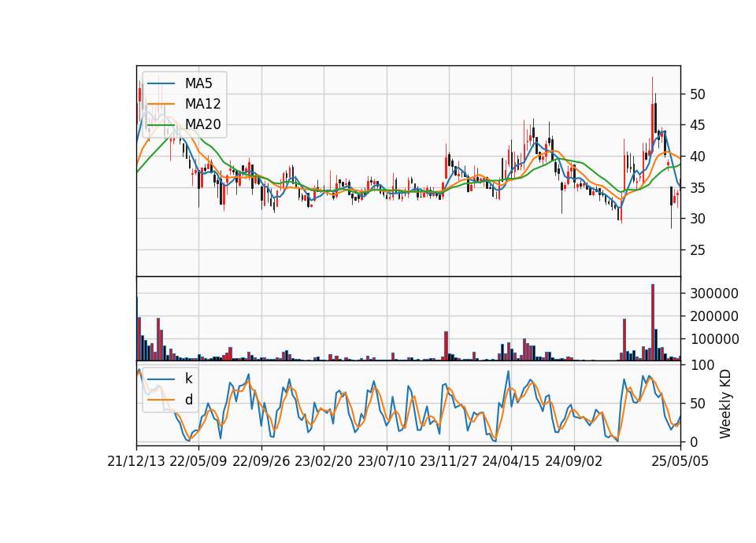This screenshot has width=756, height=543.
Task: Click the volume axis value 300000
Action: click(714, 294)
